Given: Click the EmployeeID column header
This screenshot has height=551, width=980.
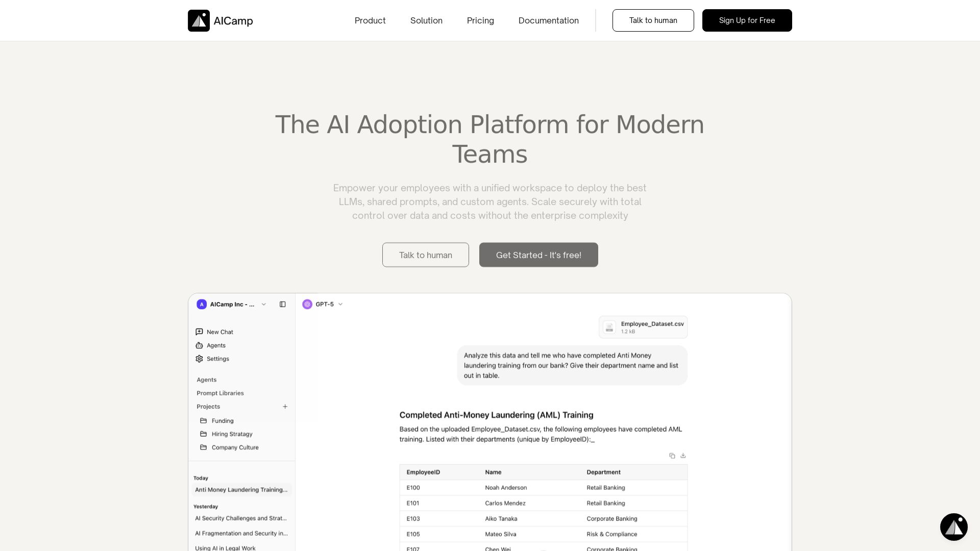Looking at the screenshot, I should pyautogui.click(x=423, y=472).
